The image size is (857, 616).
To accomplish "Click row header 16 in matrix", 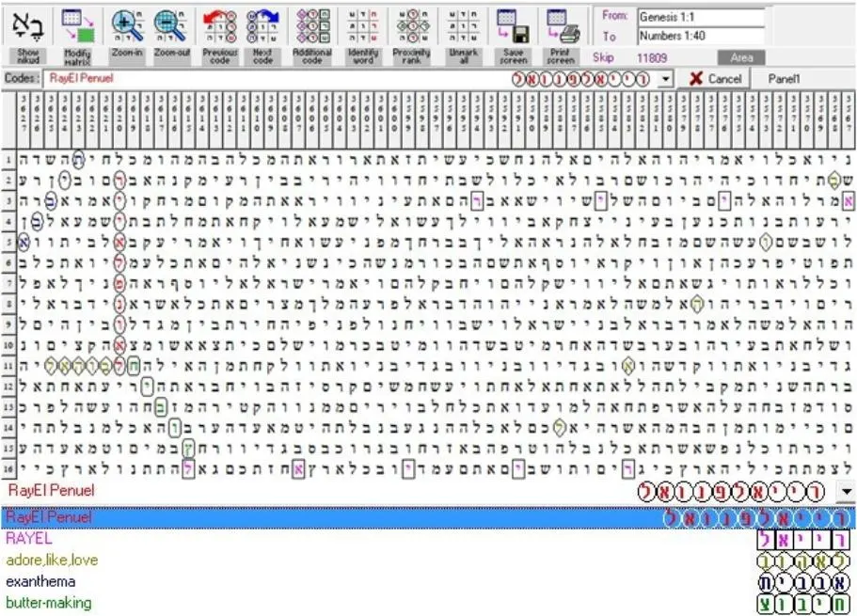I will coord(8,469).
